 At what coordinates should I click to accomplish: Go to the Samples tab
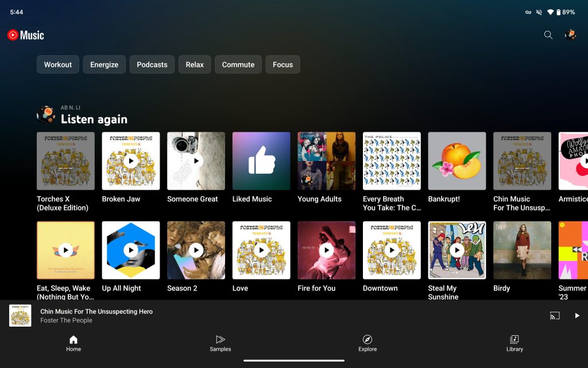pos(220,343)
